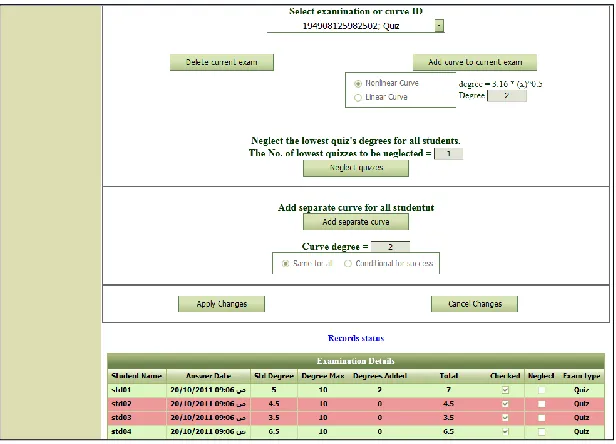
Task: Click the std03 student name cell
Action: [x=137, y=418]
